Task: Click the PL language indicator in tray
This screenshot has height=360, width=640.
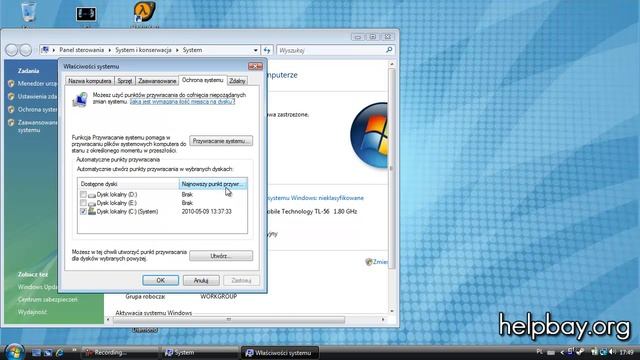Action: pyautogui.click(x=540, y=352)
